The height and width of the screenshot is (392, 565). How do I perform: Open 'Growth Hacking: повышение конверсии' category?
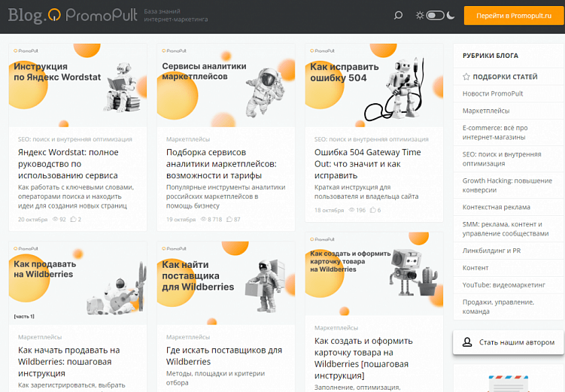507,185
